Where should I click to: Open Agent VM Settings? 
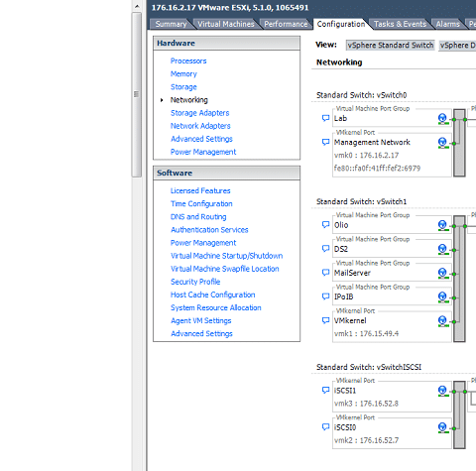pos(201,320)
